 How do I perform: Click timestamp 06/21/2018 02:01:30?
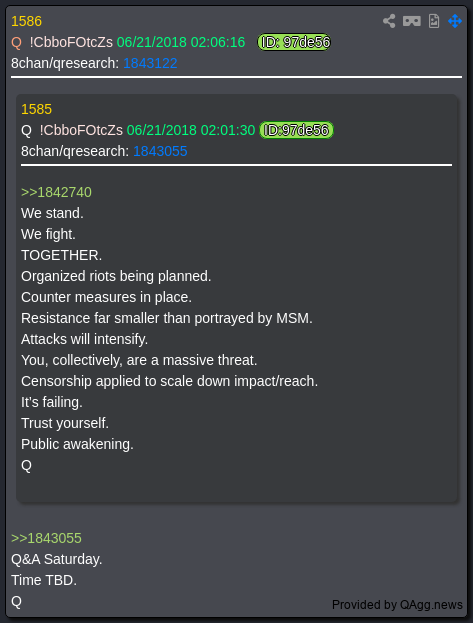[x=191, y=130]
